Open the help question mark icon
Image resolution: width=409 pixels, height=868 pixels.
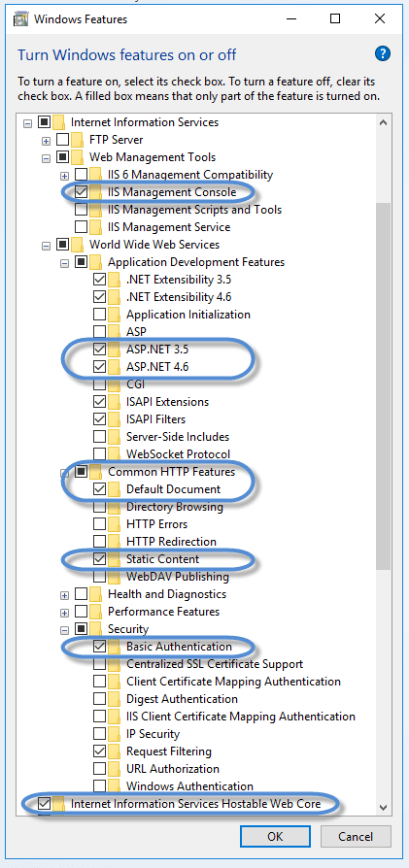[383, 53]
